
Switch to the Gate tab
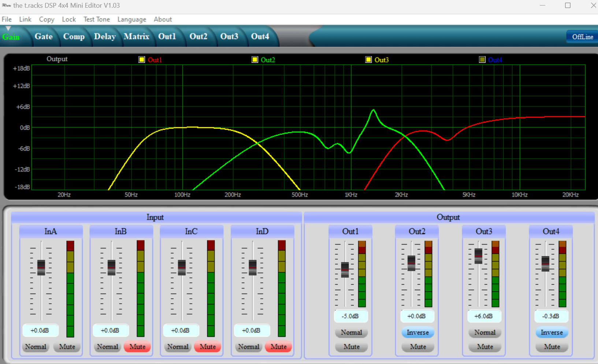coord(44,36)
